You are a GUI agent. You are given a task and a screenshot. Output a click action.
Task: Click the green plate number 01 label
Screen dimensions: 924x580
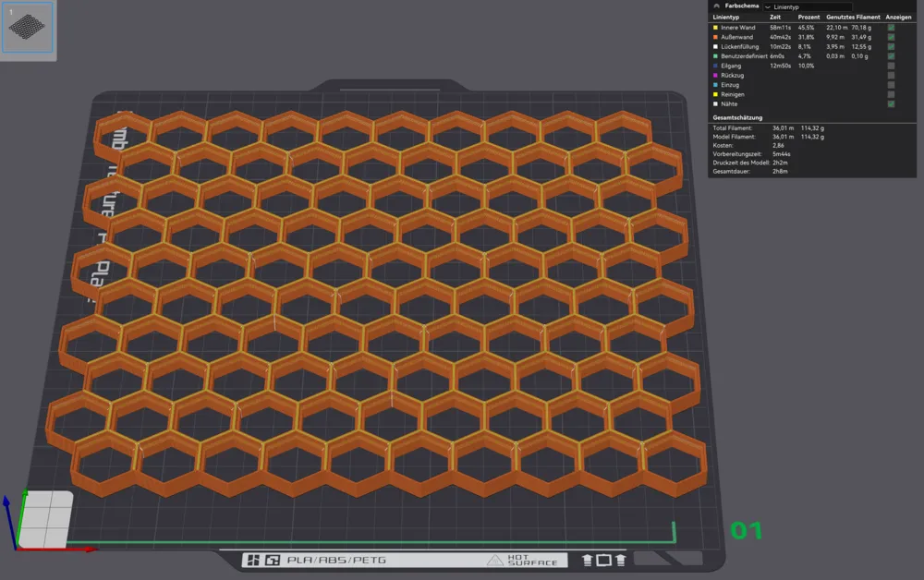coord(747,531)
